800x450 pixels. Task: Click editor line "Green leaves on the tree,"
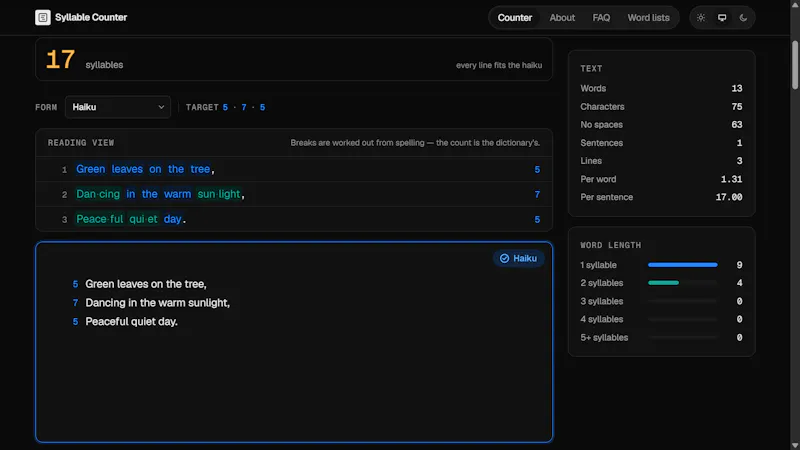146,284
